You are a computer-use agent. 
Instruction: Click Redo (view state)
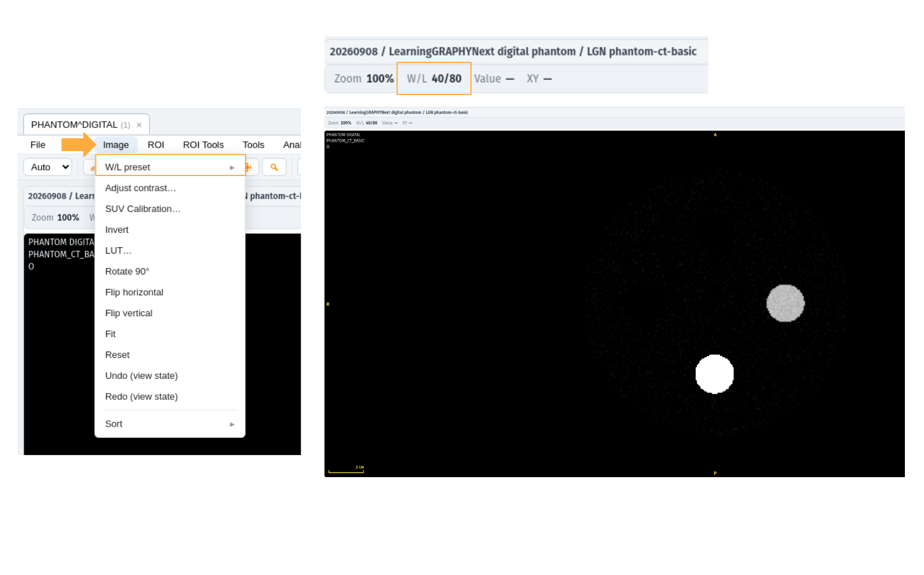coord(170,397)
